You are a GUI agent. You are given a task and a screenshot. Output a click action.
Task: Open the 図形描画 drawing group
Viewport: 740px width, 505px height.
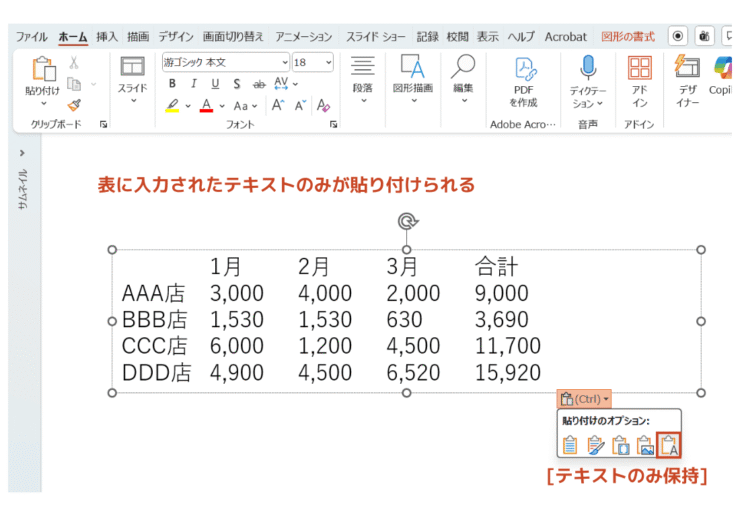[413, 78]
